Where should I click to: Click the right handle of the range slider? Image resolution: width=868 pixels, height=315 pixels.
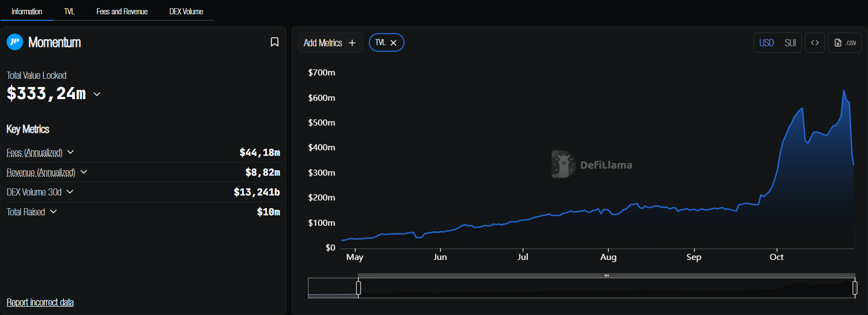coord(855,287)
